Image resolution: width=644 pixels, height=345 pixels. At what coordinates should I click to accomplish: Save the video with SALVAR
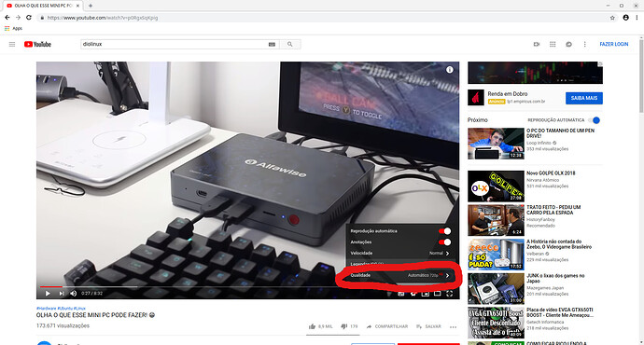point(428,326)
